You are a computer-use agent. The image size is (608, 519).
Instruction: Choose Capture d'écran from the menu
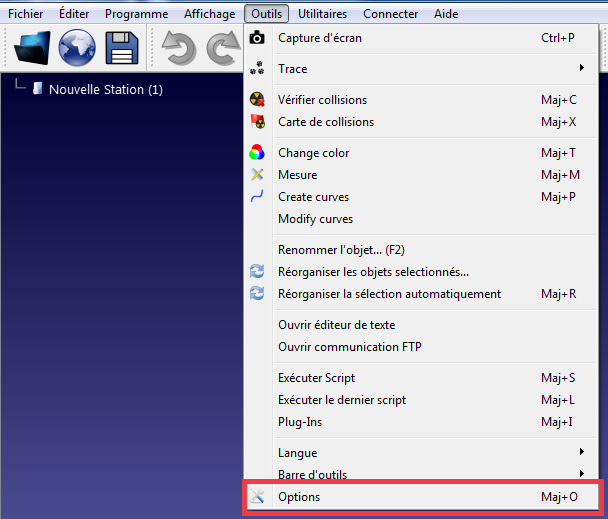tap(421, 38)
